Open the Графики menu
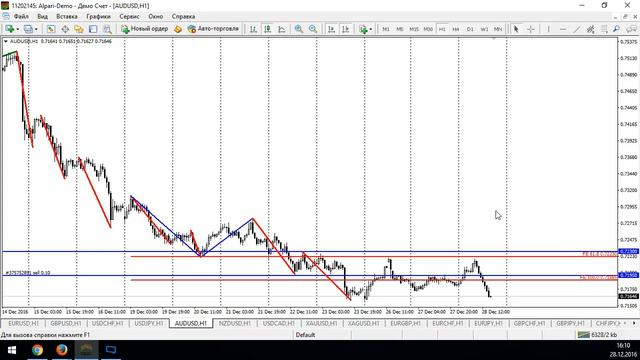 (x=98, y=16)
